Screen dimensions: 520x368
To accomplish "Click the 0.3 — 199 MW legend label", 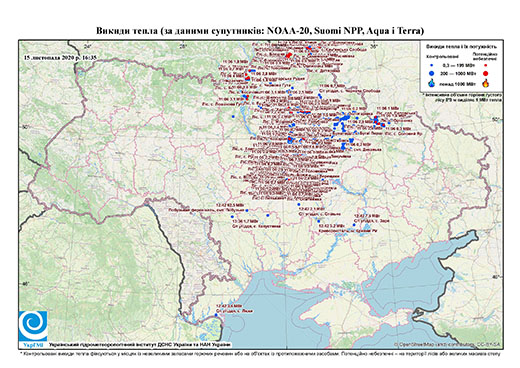I will pyautogui.click(x=459, y=66).
